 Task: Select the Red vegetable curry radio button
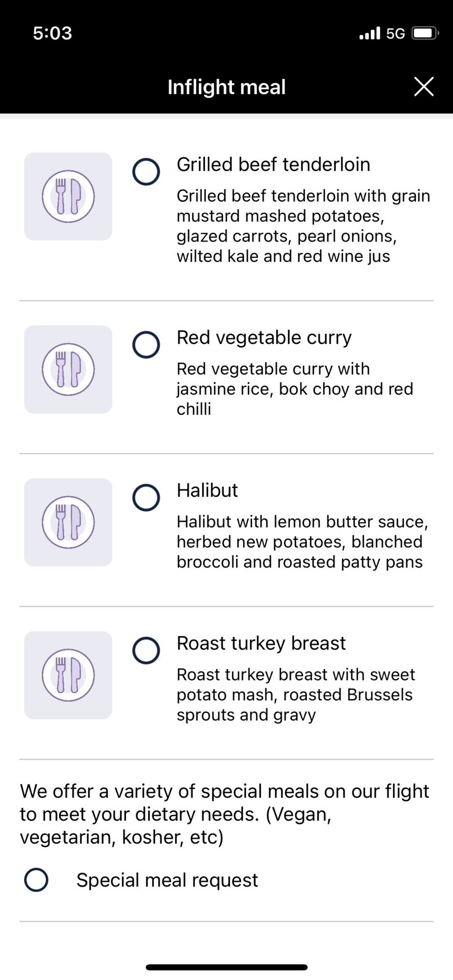146,344
